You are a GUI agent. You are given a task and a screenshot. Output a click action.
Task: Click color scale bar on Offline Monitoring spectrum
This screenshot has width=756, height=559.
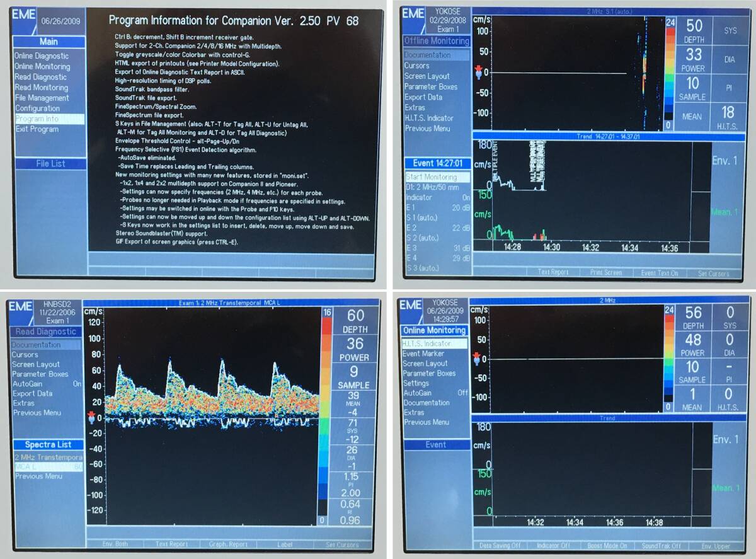670,73
